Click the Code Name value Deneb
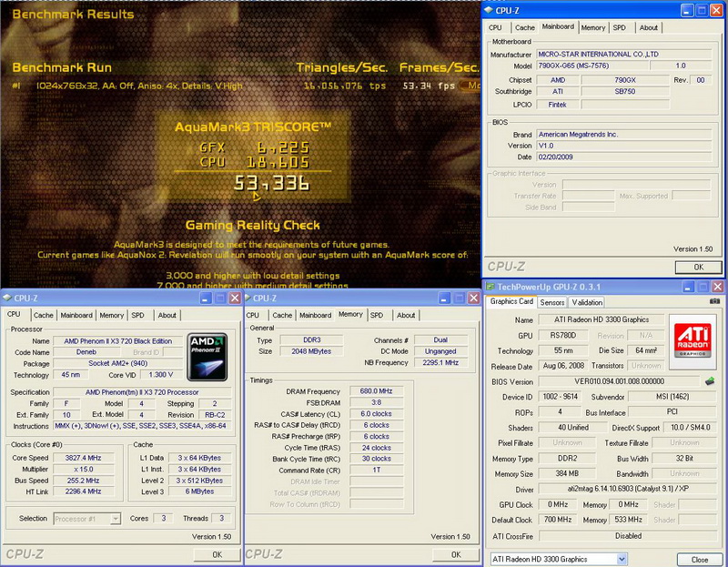Viewport: 728px width, 567px height. point(86,352)
